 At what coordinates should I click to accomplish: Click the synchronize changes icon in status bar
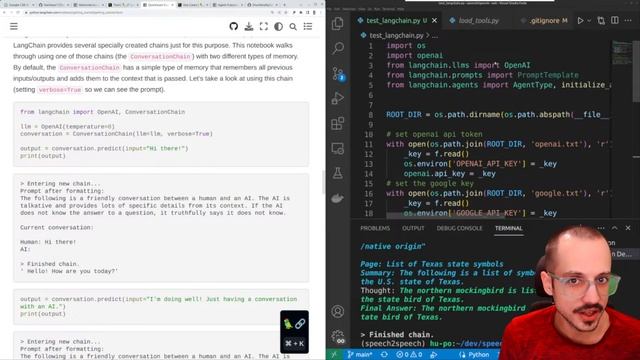tap(384, 354)
